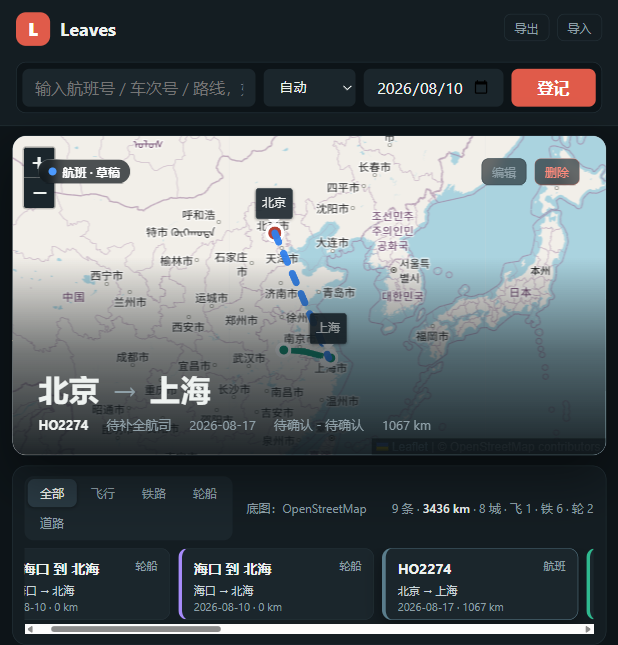The image size is (618, 645).
Task: Click the 导出 export button
Action: click(x=527, y=28)
